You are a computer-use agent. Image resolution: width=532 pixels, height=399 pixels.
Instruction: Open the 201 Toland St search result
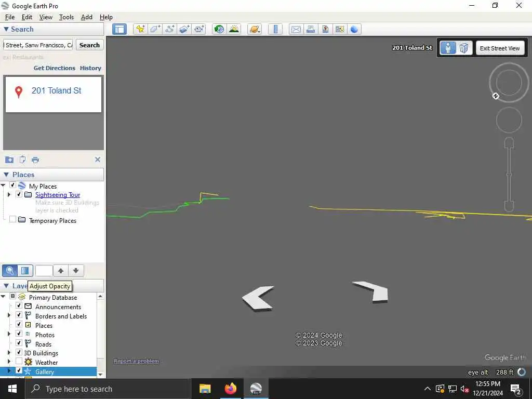(56, 90)
